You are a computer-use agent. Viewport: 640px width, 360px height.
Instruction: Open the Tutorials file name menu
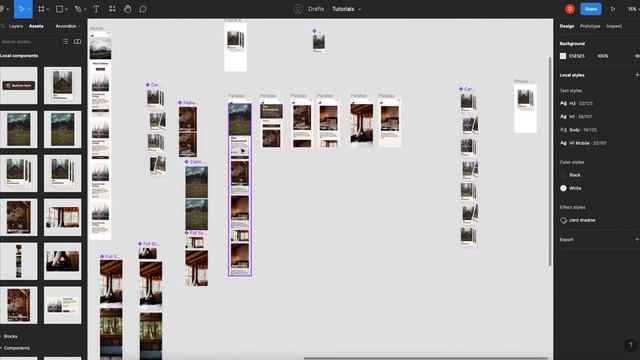(x=347, y=9)
